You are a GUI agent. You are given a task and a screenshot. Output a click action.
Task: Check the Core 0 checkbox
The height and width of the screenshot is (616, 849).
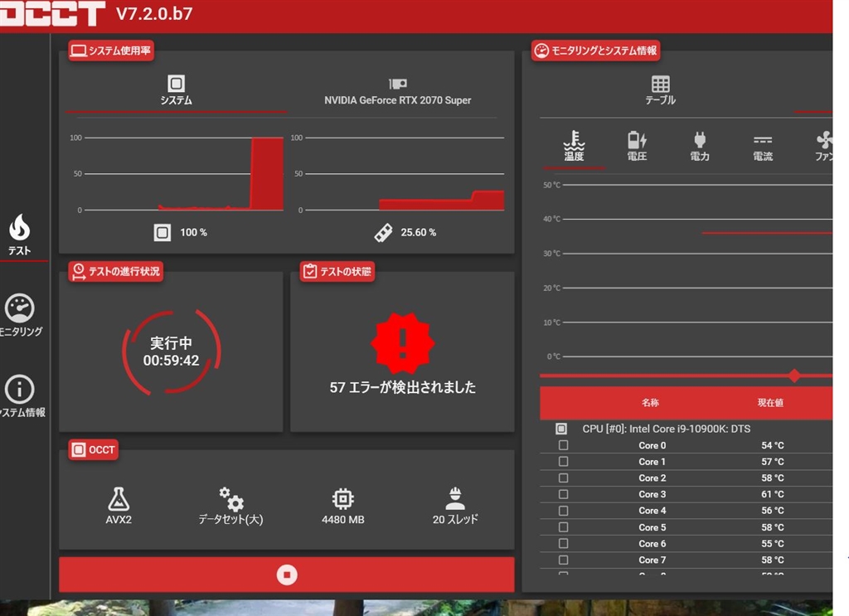[564, 445]
